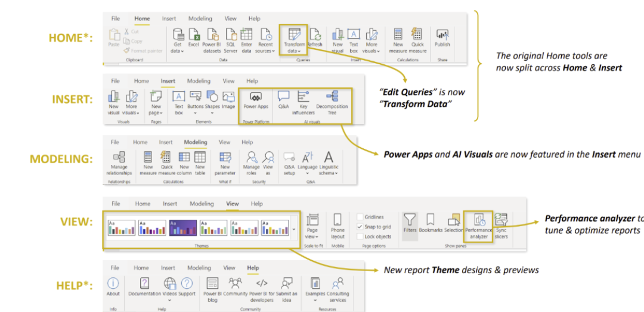Apply the dark purple report theme
644x312 pixels.
click(183, 227)
